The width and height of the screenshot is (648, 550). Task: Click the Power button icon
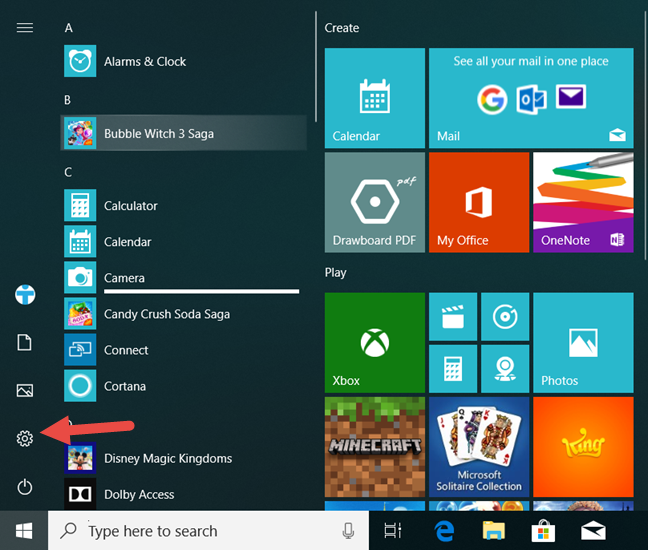pos(25,487)
